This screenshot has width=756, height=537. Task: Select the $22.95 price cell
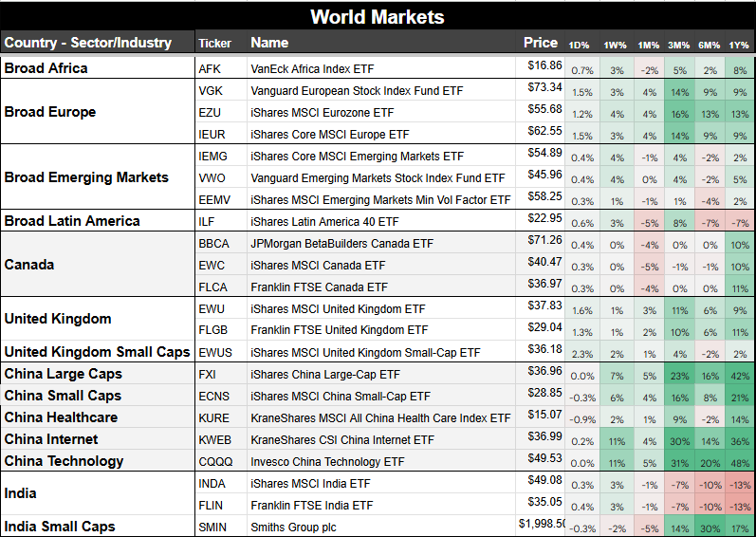[x=540, y=220]
